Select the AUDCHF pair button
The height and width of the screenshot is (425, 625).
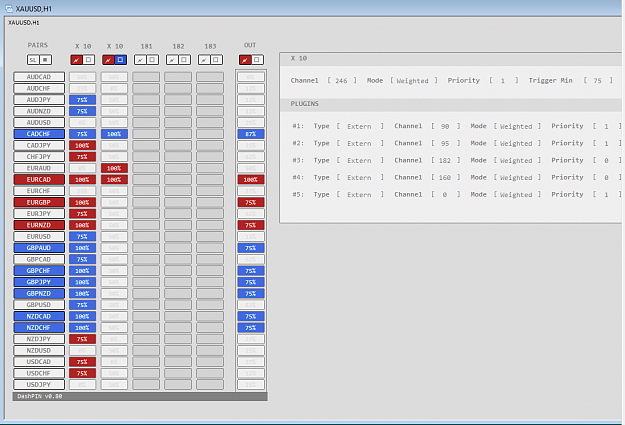click(39, 89)
